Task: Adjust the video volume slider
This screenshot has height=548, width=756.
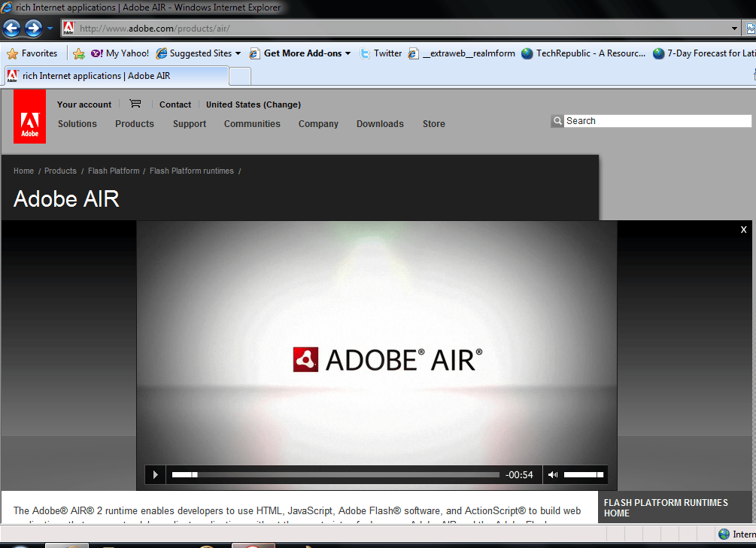Action: point(584,475)
